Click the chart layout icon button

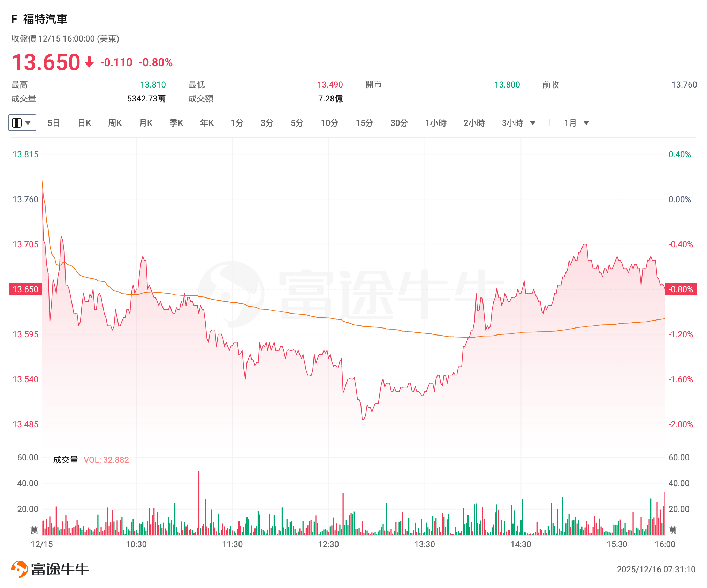click(17, 123)
